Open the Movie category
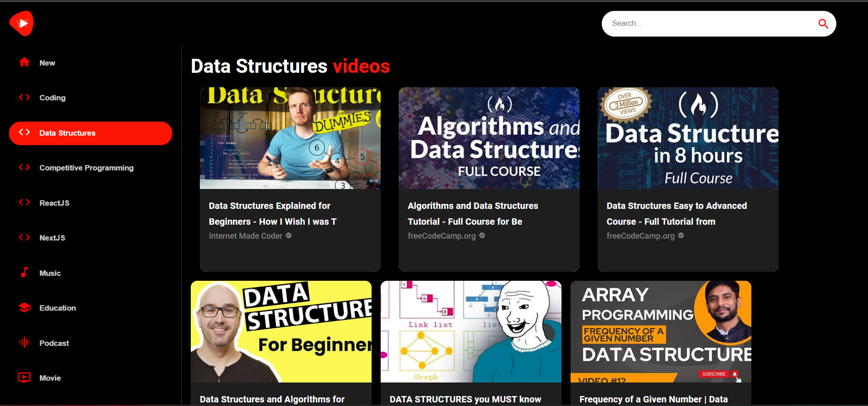The image size is (868, 406). [x=90, y=378]
